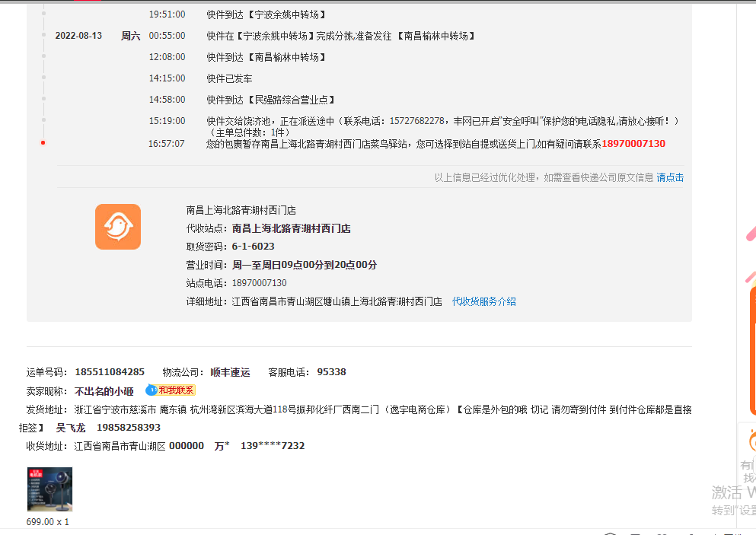Click pickup code 6-1-6023
Screen dimensions: 756x535
pos(253,247)
